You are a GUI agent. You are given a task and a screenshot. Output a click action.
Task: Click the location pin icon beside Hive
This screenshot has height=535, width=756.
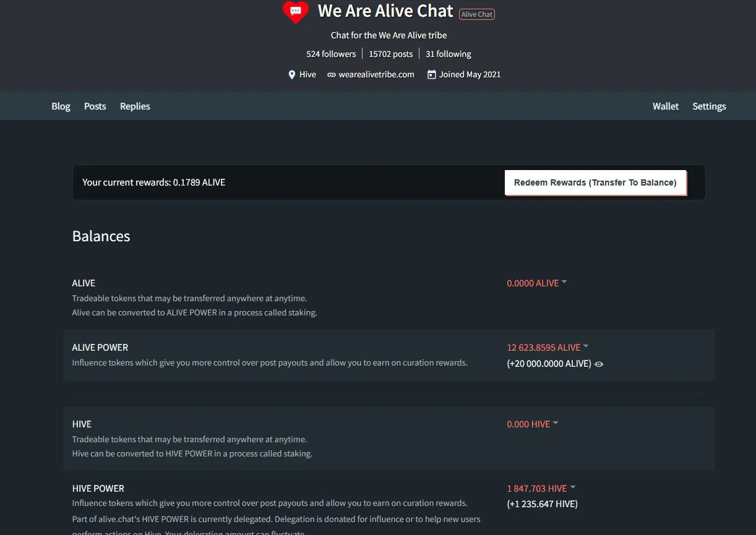[x=292, y=75]
